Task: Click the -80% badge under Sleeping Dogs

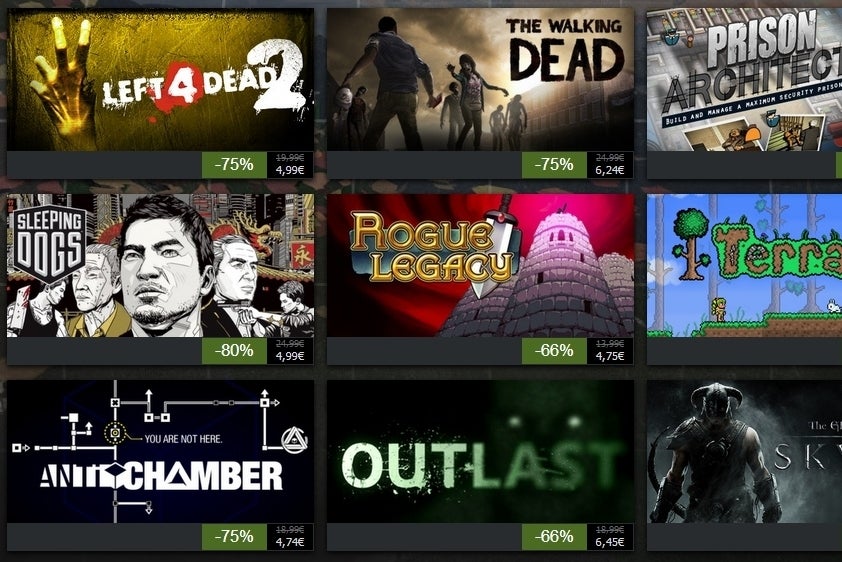Action: click(x=234, y=351)
